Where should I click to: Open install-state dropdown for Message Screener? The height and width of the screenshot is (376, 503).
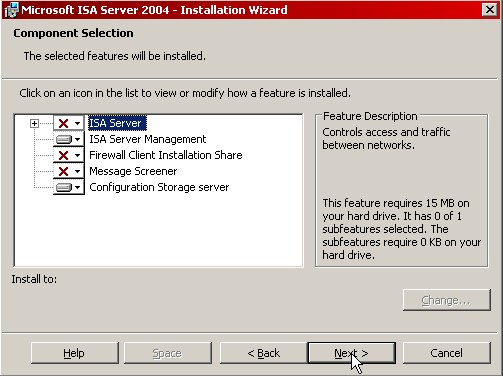click(69, 171)
